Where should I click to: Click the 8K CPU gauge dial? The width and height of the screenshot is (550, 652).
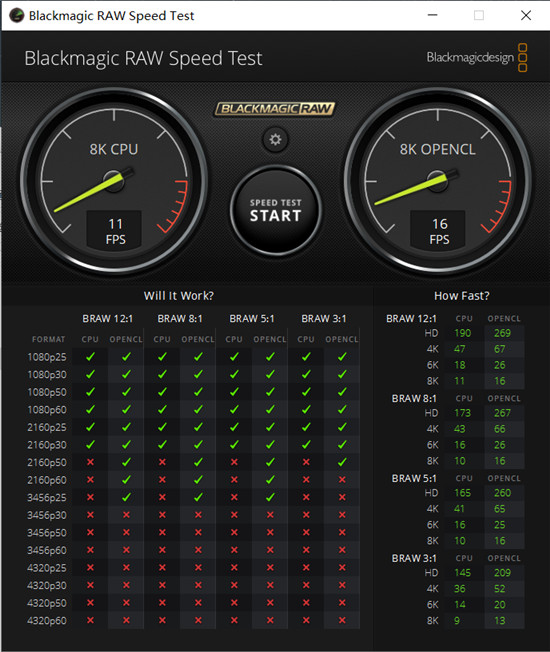tap(114, 181)
